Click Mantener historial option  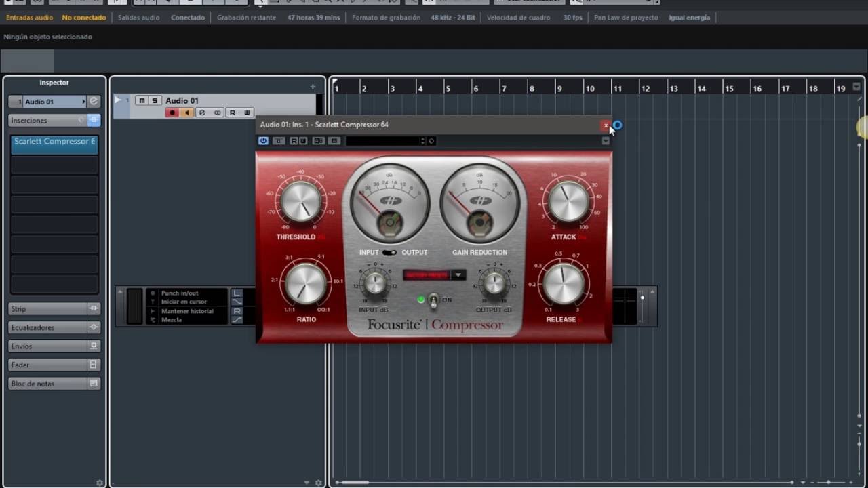[187, 311]
